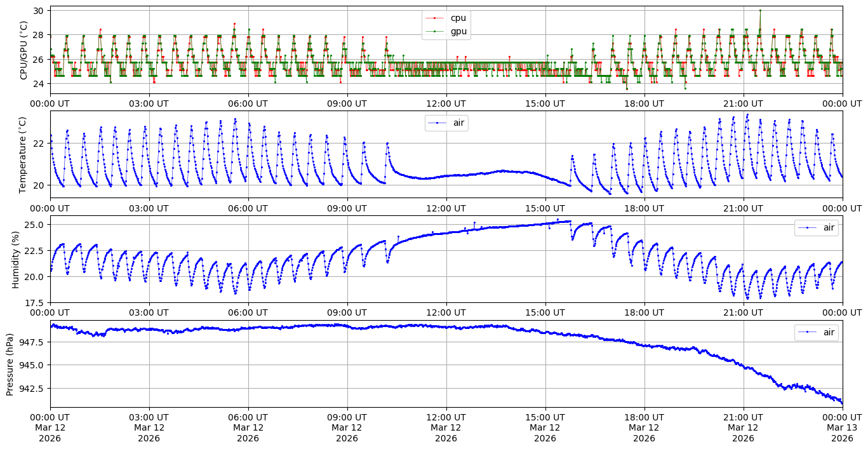Select the 'gpu' legend text label
This screenshot has width=868, height=449.
[458, 30]
